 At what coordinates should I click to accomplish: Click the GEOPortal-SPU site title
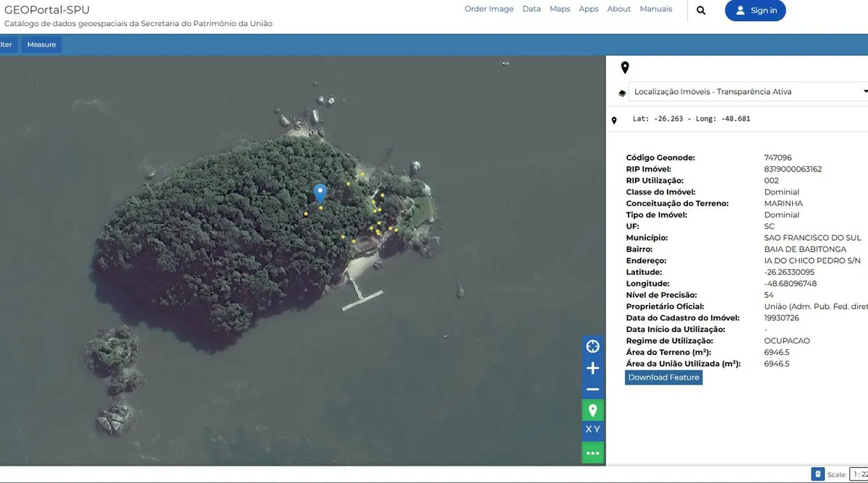47,9
